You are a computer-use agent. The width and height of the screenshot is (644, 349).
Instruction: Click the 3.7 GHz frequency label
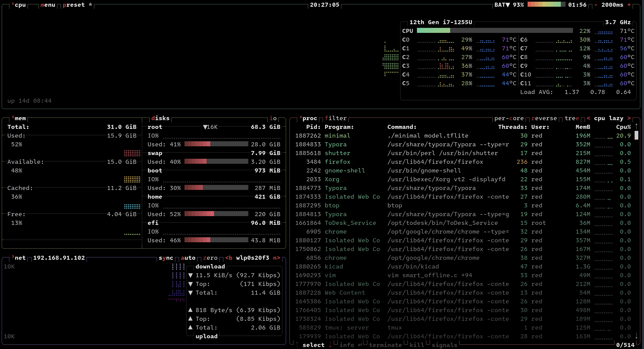click(x=618, y=22)
